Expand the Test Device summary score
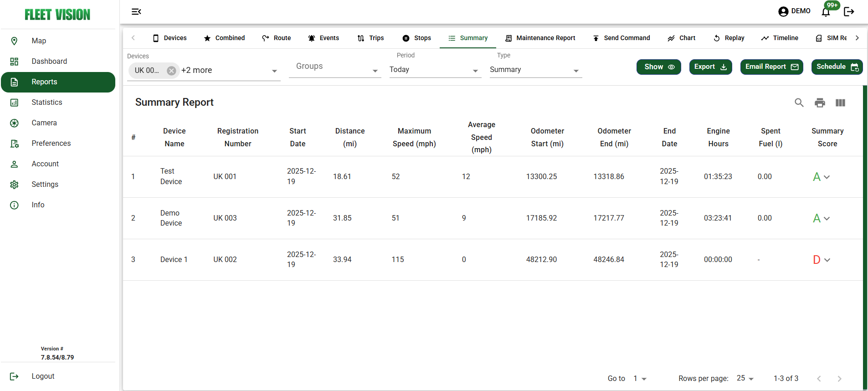 pos(827,177)
